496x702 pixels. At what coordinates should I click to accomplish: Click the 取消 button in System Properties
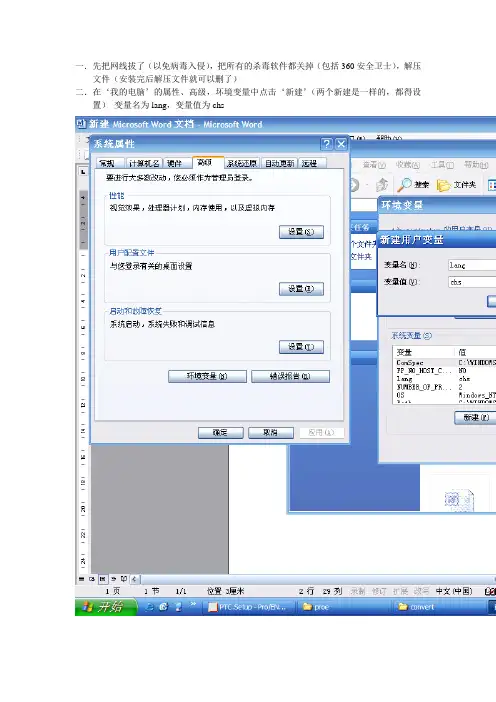tap(271, 432)
